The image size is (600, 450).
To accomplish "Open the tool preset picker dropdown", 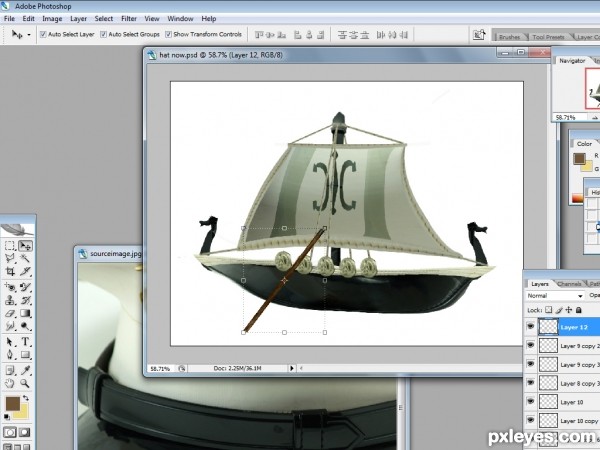I will (29, 35).
